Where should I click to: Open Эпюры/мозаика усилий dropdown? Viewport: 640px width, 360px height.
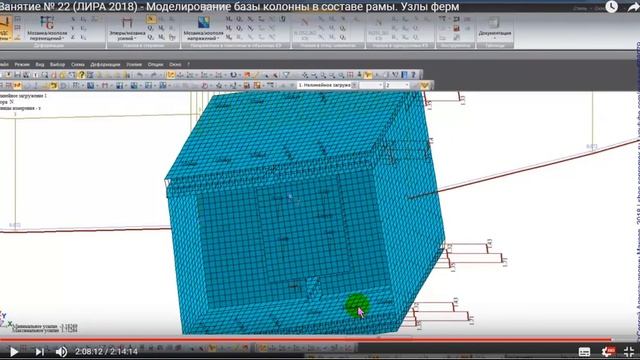(127, 36)
